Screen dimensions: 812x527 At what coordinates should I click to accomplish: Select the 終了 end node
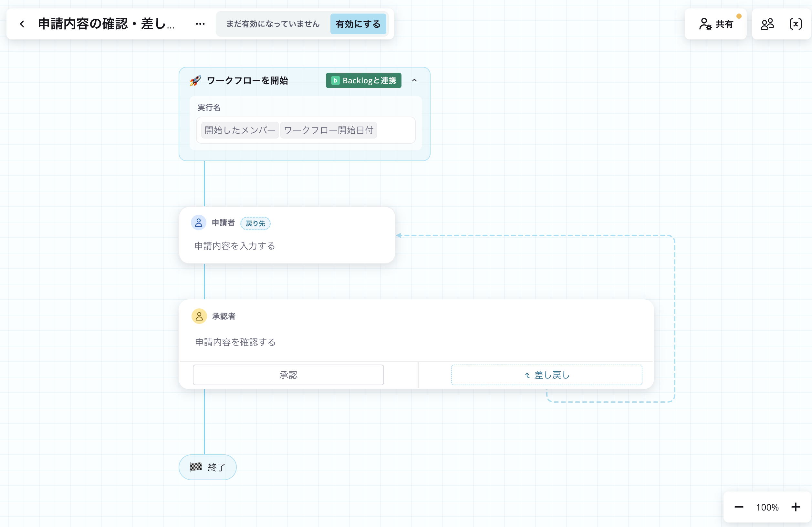point(207,467)
